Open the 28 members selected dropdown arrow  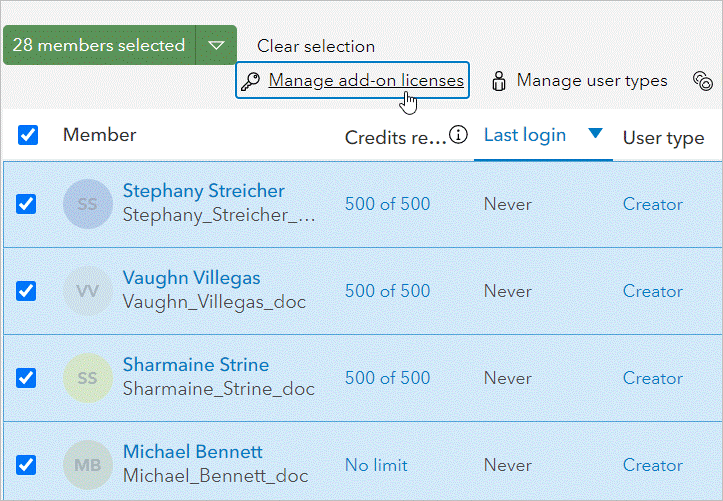click(216, 45)
